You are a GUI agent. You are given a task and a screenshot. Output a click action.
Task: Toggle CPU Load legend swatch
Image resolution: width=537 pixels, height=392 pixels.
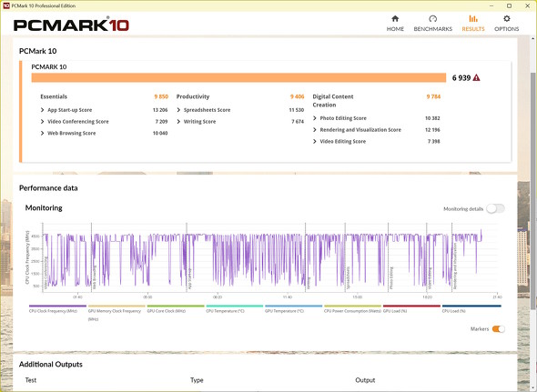click(x=471, y=307)
